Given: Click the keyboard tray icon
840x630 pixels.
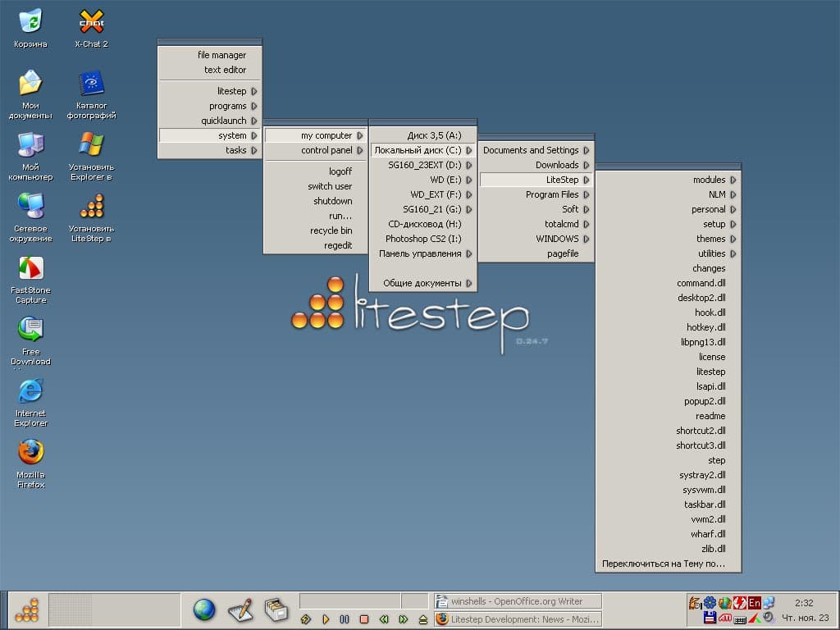Looking at the screenshot, I should pos(740,619).
